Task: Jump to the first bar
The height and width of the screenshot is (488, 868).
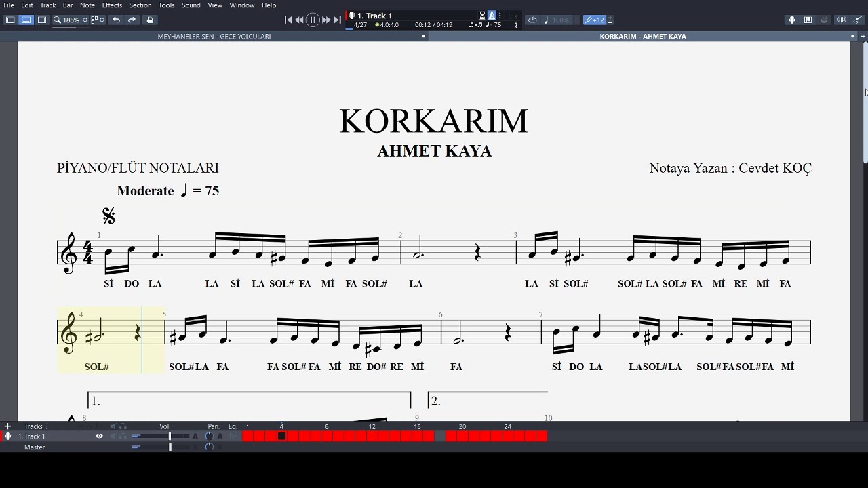Action: pos(288,20)
